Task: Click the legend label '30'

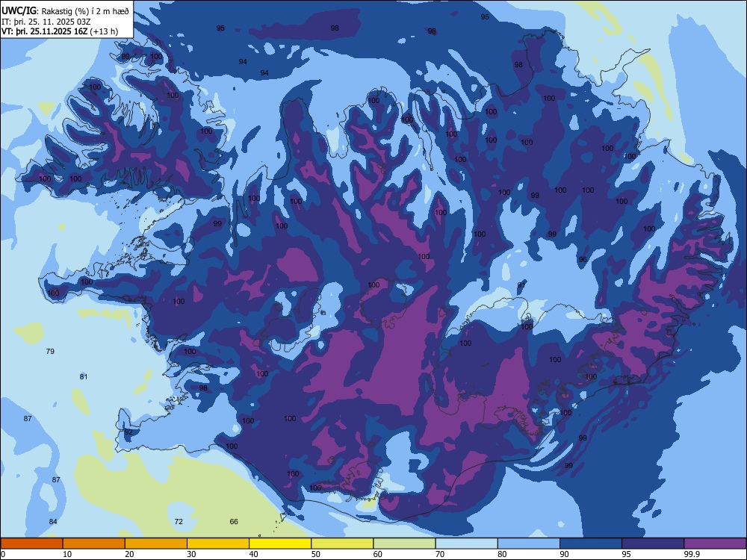Action: coord(191,554)
